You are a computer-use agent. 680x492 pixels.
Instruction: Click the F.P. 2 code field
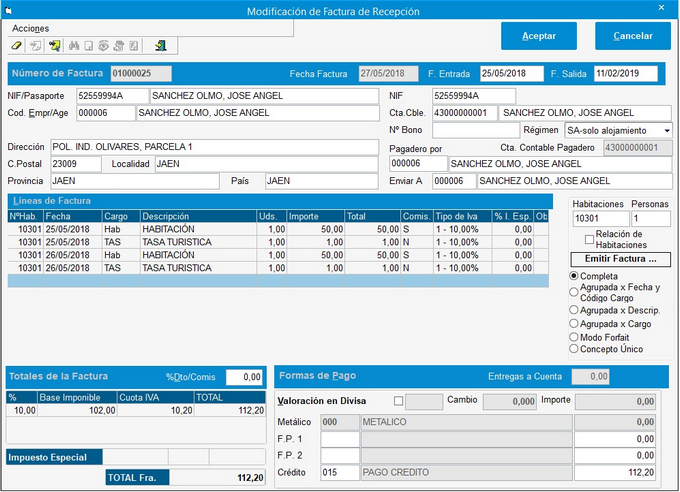[340, 456]
